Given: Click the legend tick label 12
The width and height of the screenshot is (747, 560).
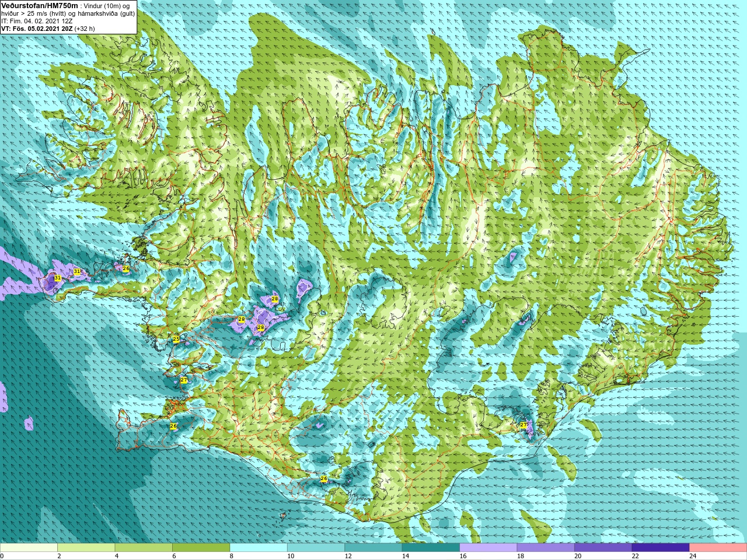Looking at the screenshot, I should 348,556.
